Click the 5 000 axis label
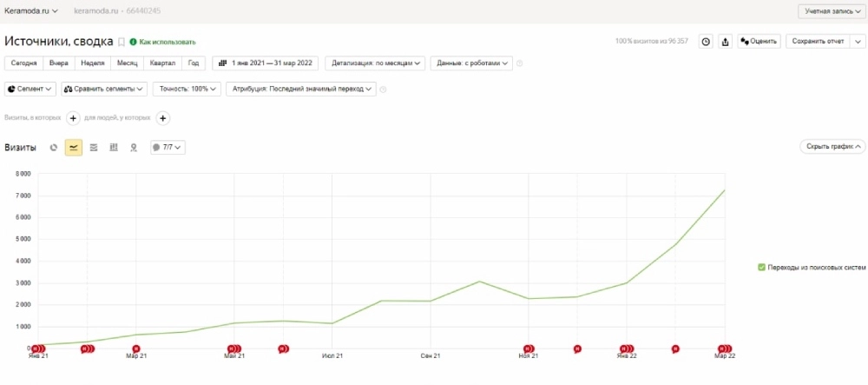868x385 pixels. pos(23,239)
